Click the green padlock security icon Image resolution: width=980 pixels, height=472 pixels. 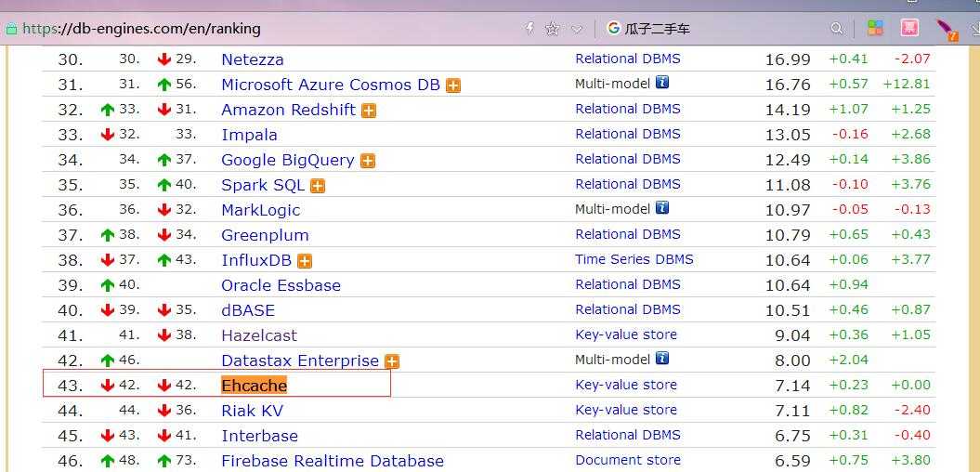coord(10,29)
